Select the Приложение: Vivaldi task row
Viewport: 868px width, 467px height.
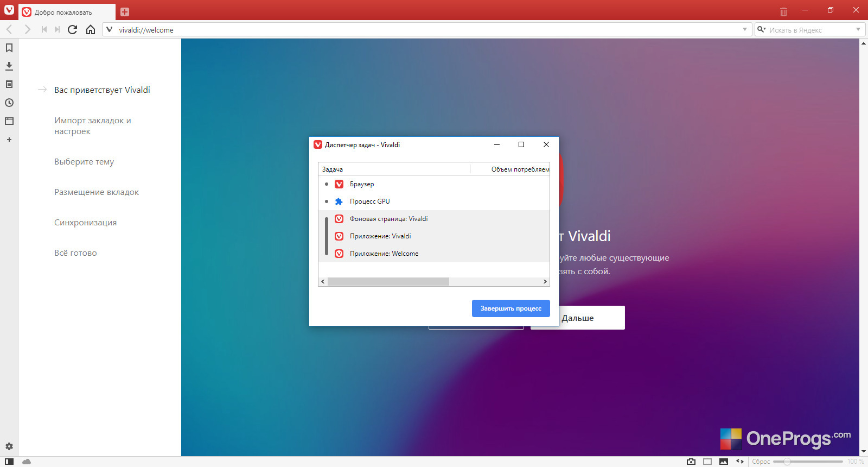click(434, 236)
